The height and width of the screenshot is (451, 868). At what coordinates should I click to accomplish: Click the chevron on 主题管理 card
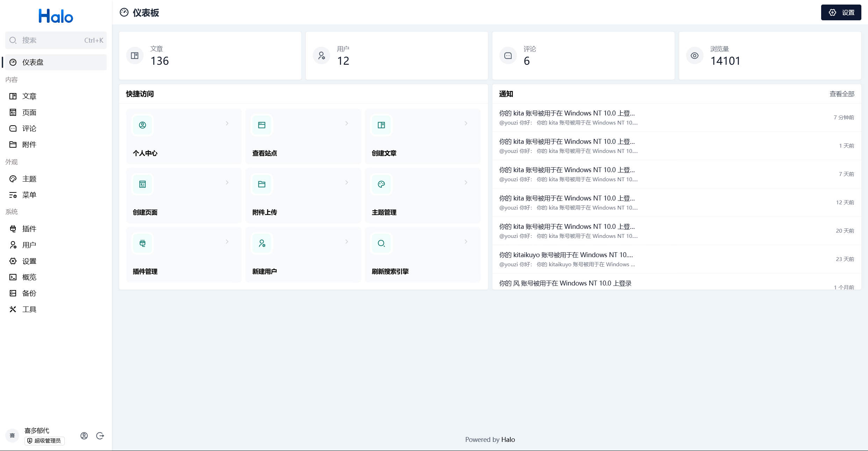coord(466,182)
